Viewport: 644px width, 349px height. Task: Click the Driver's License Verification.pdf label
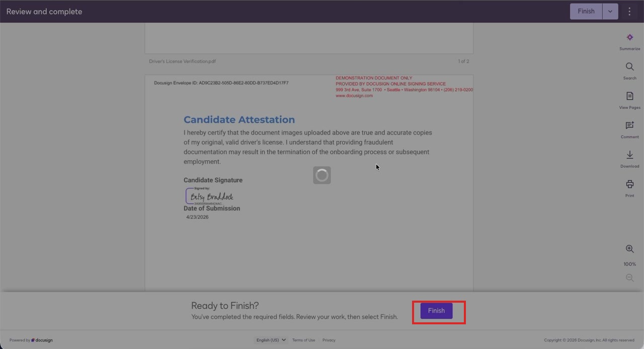(x=183, y=61)
